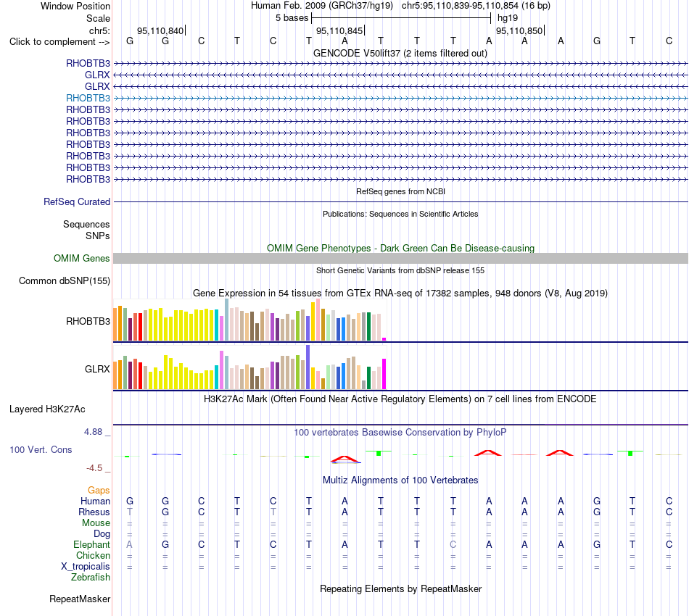Click the Scale label
689x616 pixels.
coord(98,18)
